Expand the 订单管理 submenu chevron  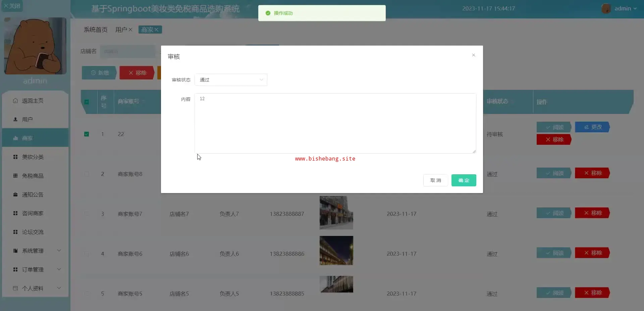[59, 269]
